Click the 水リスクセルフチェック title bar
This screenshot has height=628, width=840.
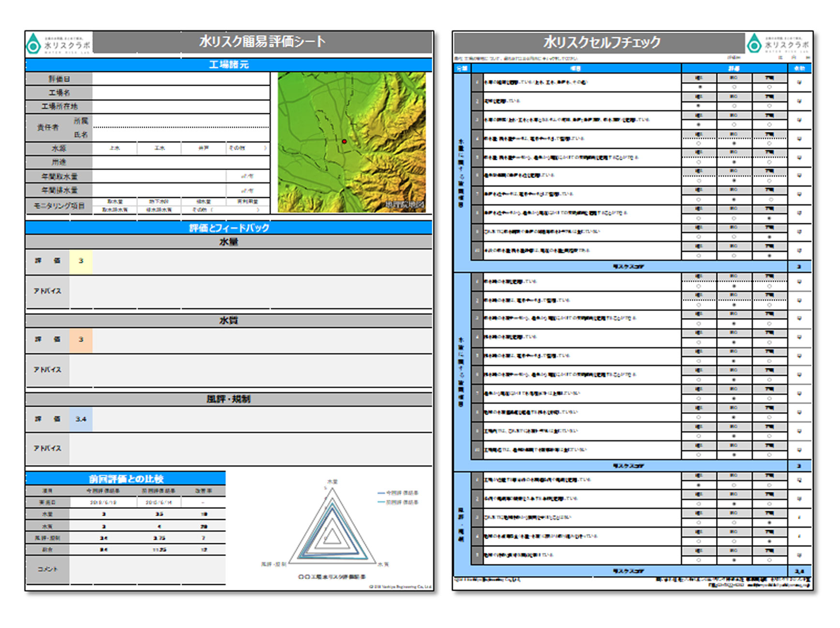tap(600, 43)
